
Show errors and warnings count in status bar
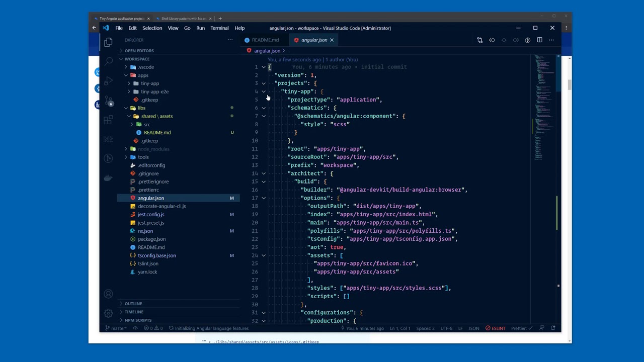point(153,328)
